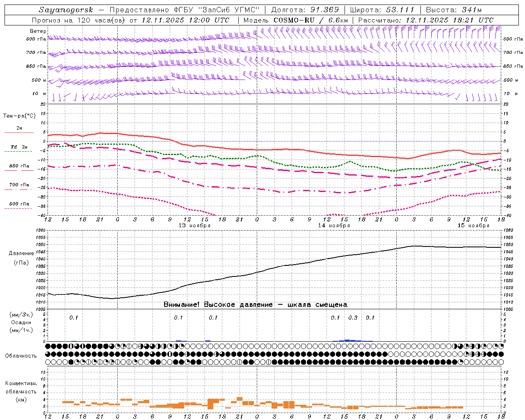
Task: Click the '14 ноября' date label
Action: (x=334, y=226)
